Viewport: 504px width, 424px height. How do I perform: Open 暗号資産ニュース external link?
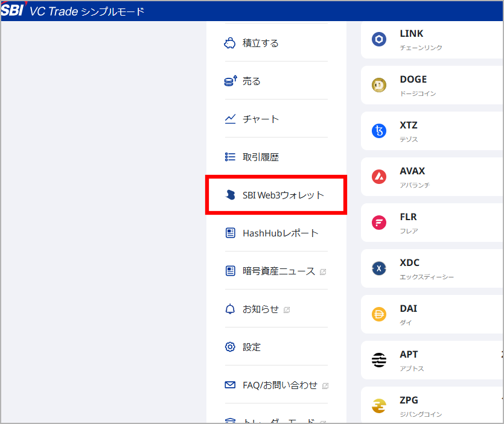(279, 271)
